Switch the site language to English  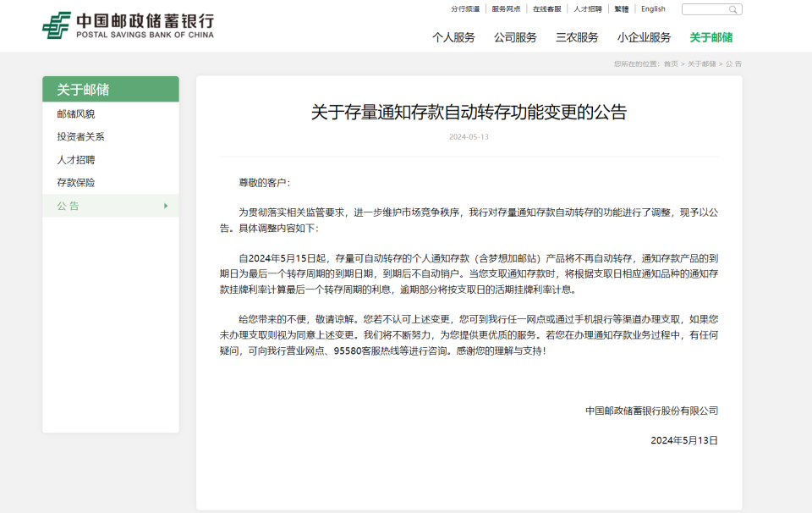653,8
